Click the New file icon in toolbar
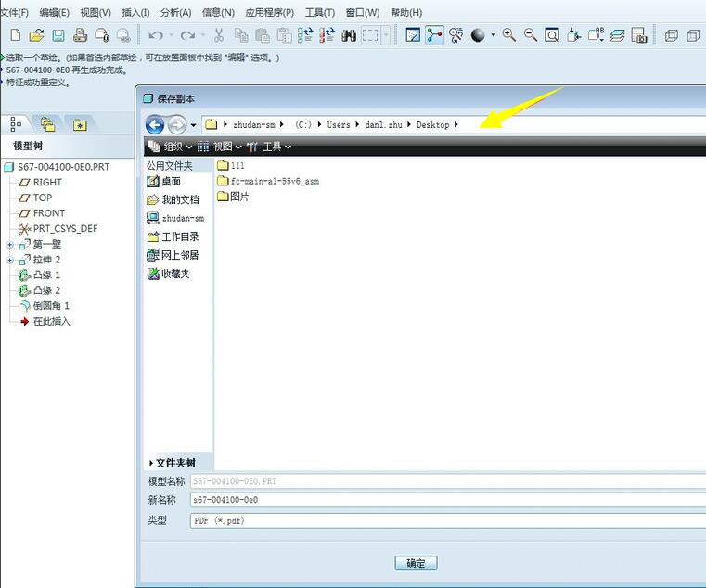The image size is (706, 588). [x=15, y=35]
